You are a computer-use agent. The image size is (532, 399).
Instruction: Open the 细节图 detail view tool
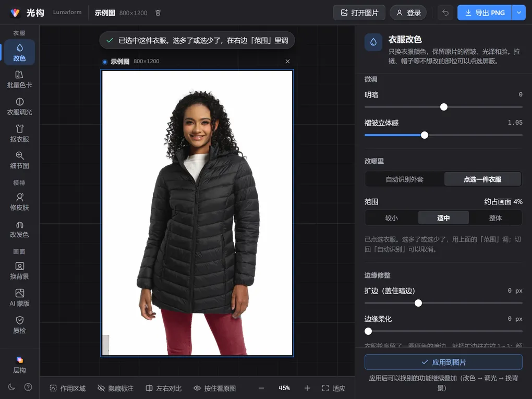pyautogui.click(x=19, y=160)
